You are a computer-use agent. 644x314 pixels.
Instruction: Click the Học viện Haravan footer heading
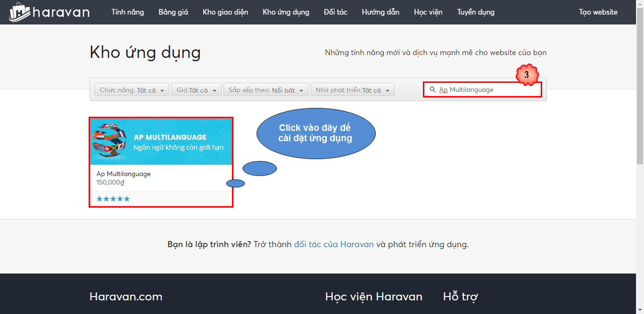[x=374, y=297]
